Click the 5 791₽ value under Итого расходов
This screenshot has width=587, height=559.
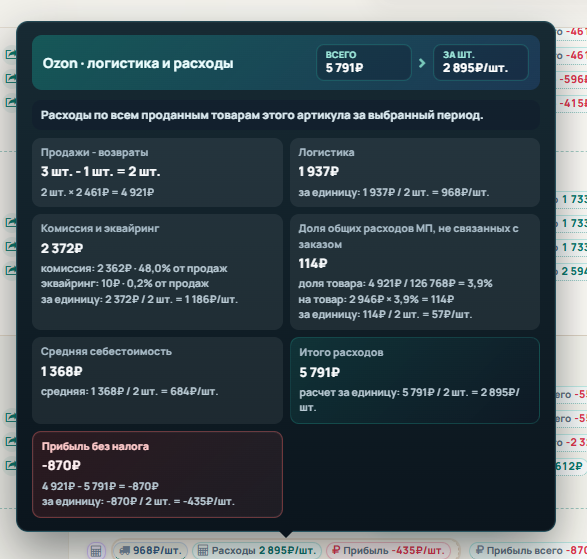pyautogui.click(x=319, y=373)
